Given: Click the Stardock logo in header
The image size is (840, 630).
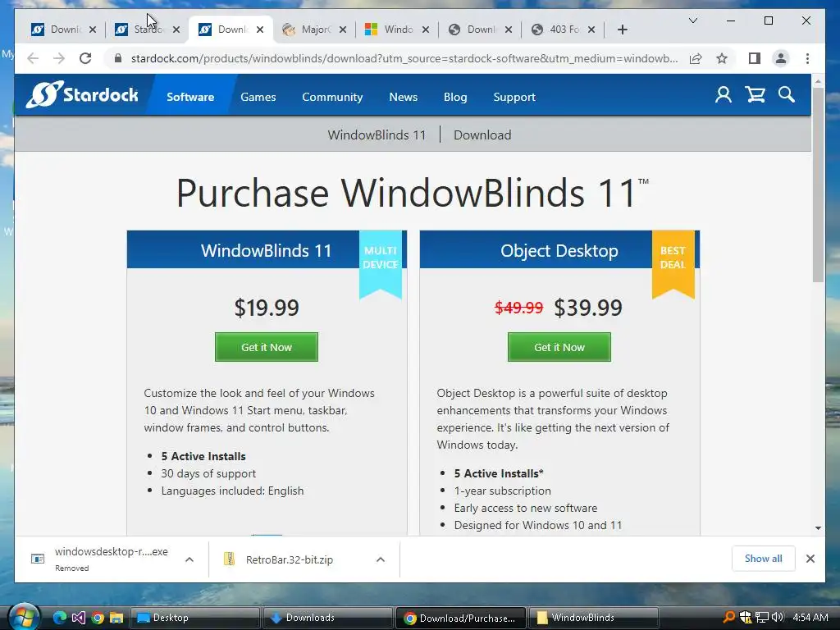Looking at the screenshot, I should pos(82,95).
